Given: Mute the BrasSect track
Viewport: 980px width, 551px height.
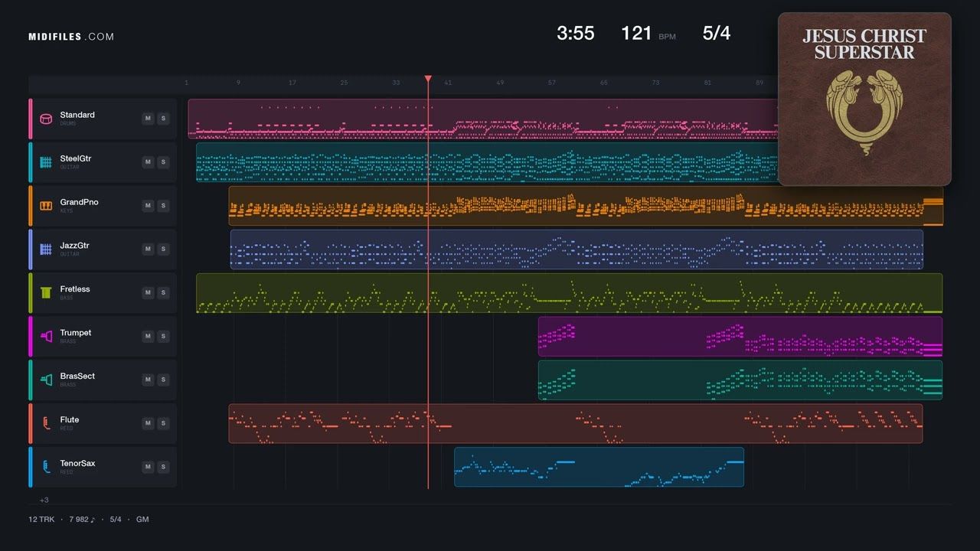Looking at the screenshot, I should click(148, 380).
